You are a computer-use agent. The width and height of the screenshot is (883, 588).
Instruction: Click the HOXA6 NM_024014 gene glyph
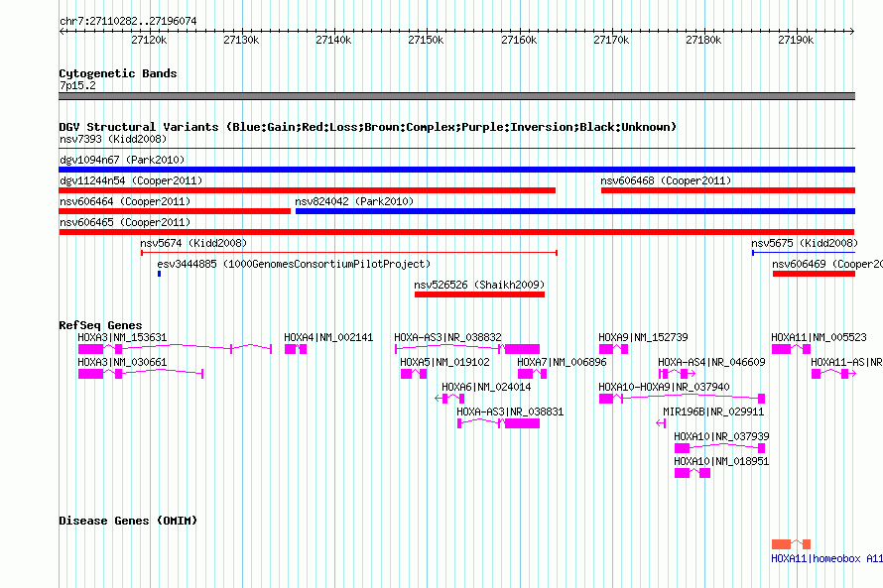click(449, 399)
